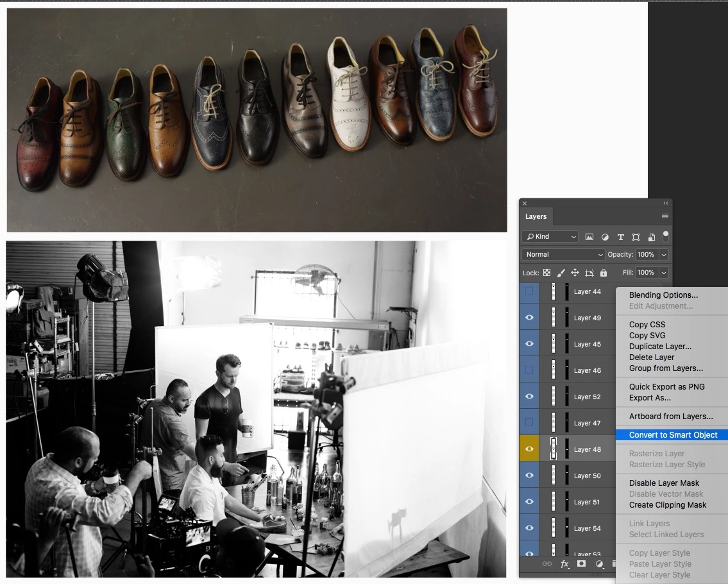Collapse the Layers panel with double arrows

tap(665, 203)
